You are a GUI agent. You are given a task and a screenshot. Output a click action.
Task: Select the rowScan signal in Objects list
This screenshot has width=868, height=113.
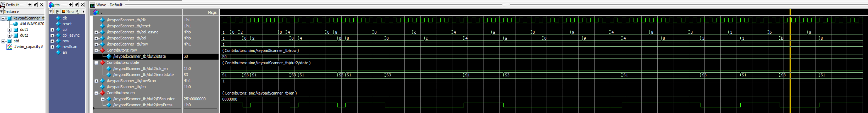click(69, 47)
